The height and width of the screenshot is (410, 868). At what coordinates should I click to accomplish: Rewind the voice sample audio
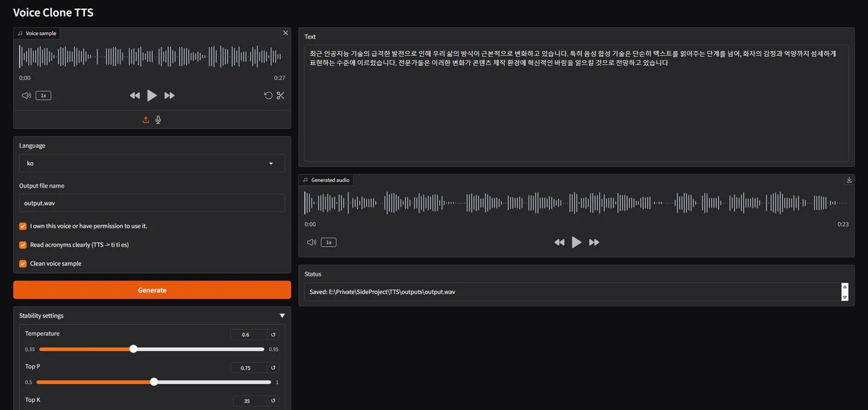[135, 96]
